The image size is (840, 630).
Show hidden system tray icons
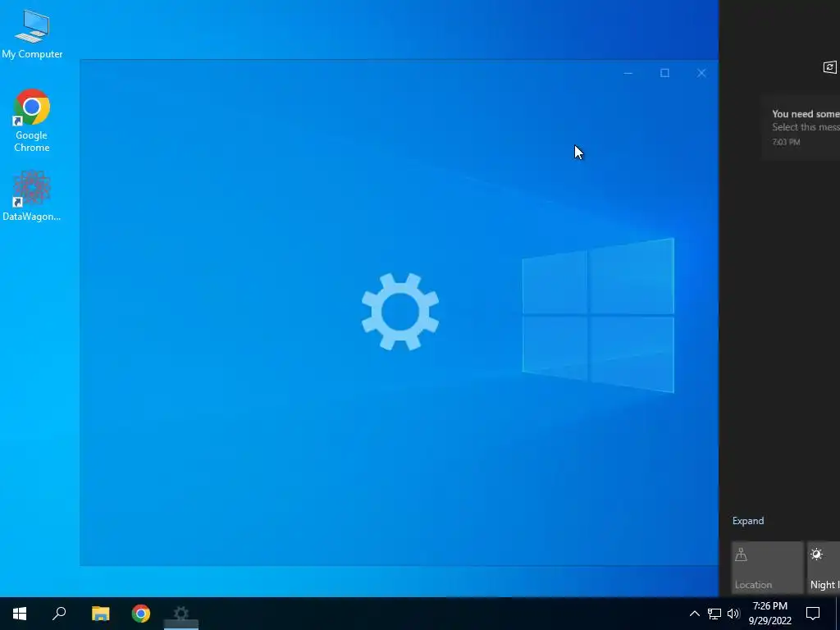pos(694,614)
